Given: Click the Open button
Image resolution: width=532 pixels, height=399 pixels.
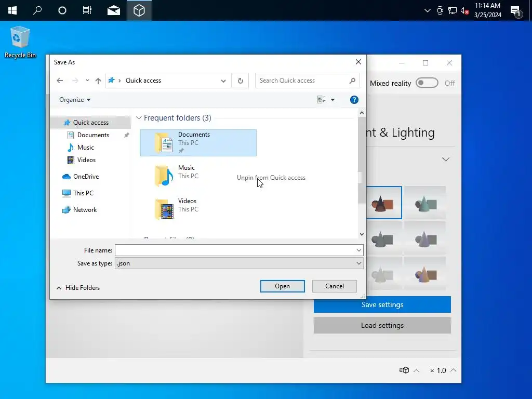Looking at the screenshot, I should [282, 286].
